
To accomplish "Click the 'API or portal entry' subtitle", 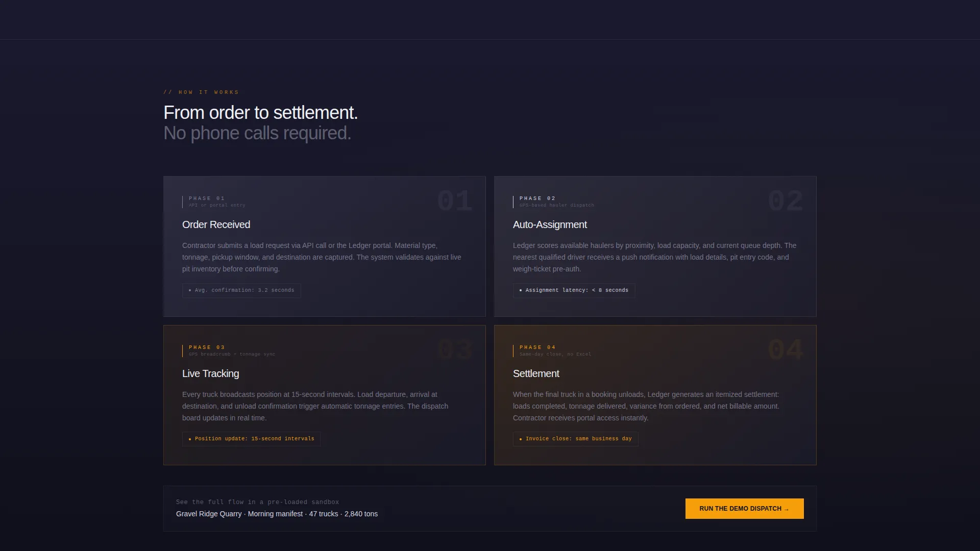I will pos(217,206).
